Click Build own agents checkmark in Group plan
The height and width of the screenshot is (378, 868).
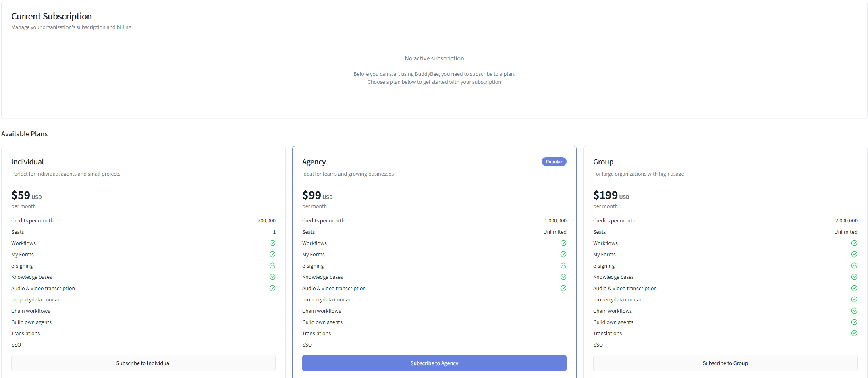click(854, 322)
